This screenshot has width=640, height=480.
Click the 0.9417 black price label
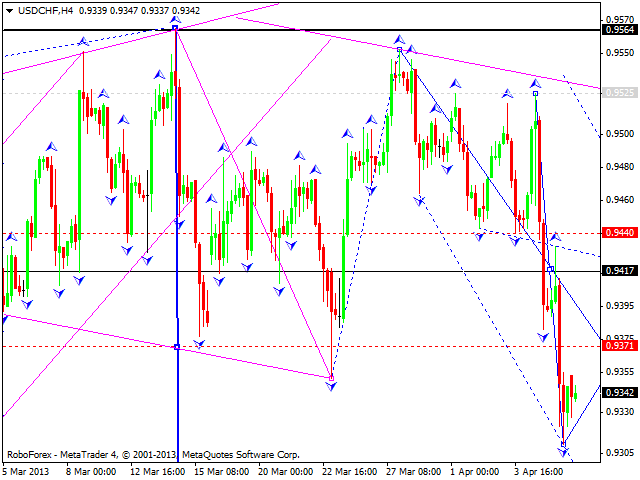tap(617, 271)
